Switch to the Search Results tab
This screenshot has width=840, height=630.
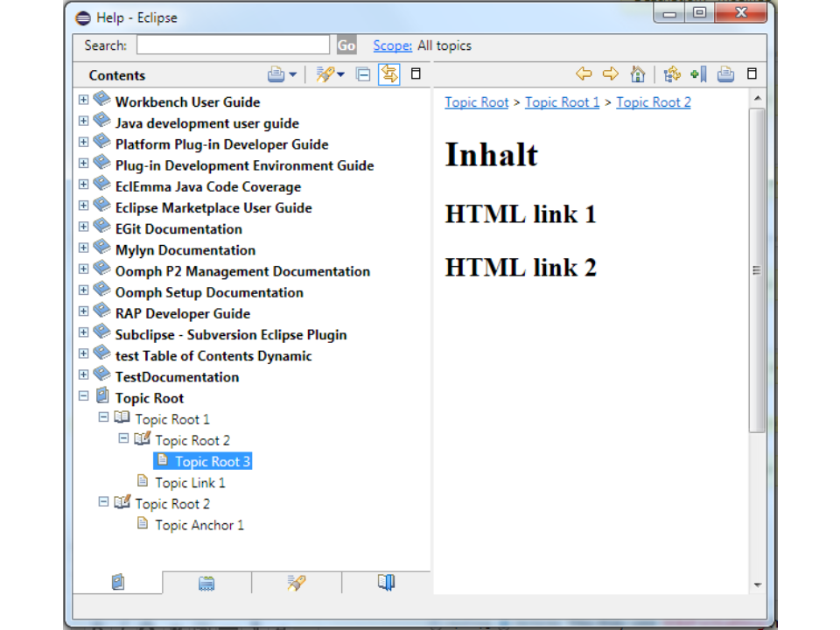[x=297, y=583]
